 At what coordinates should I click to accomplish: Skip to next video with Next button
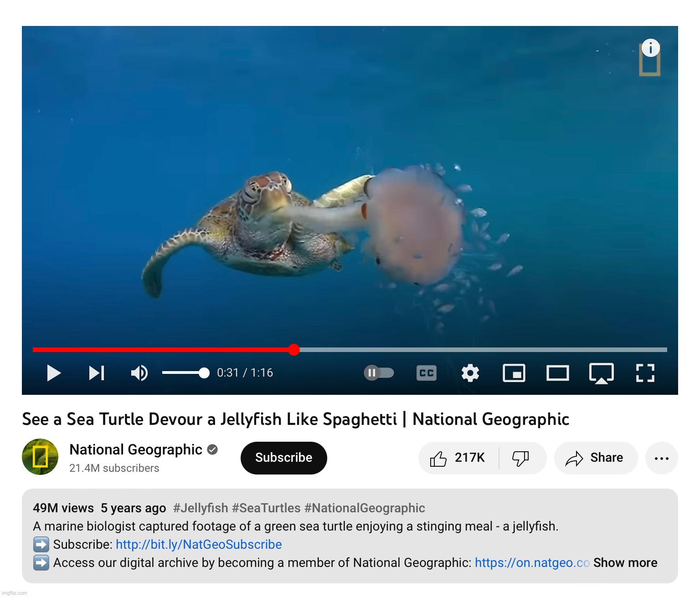coord(97,373)
